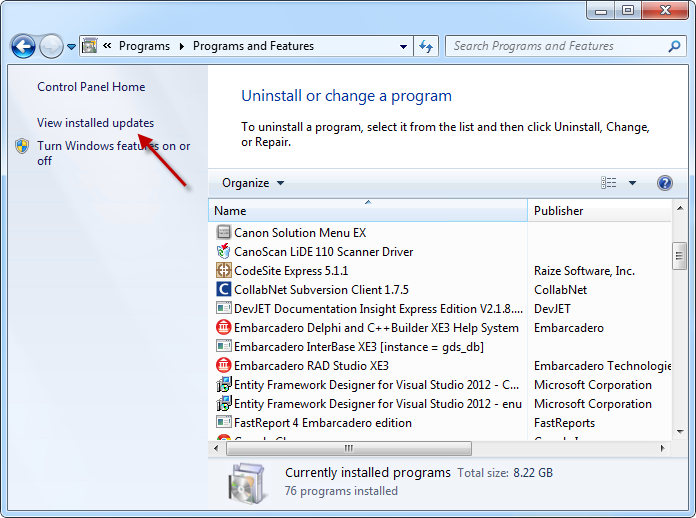Viewport: 696px width, 518px height.
Task: Click the change view icon
Action: click(x=609, y=183)
